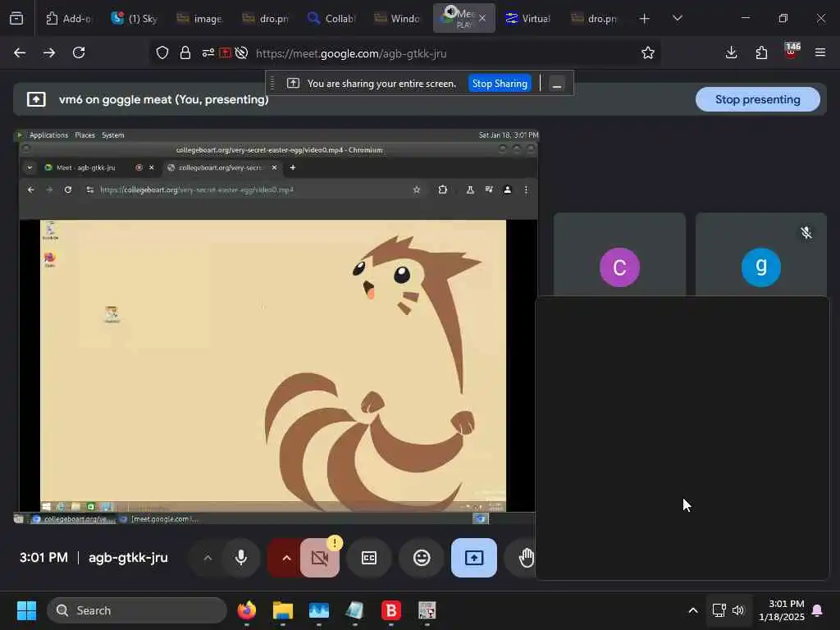Switch to the image tab
The image size is (840, 630).
click(199, 18)
